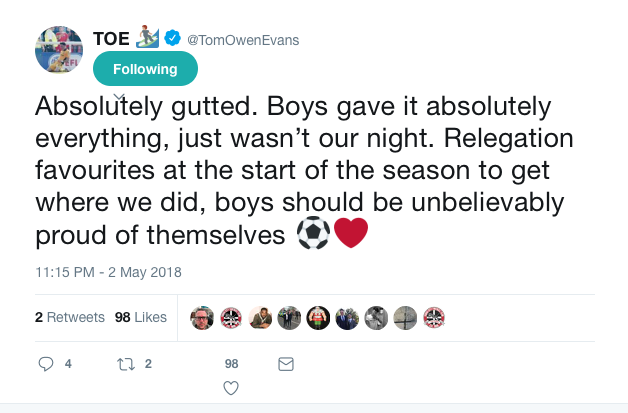Click the blue verified badge

click(x=173, y=39)
